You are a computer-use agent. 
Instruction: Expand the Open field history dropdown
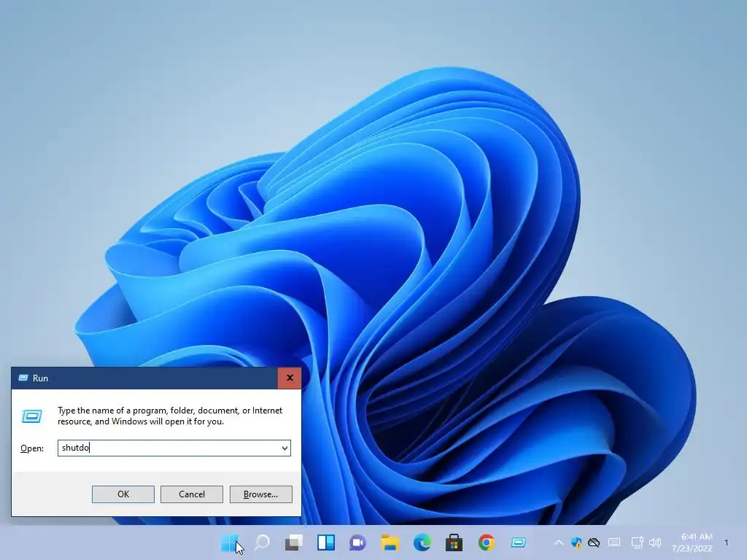tap(285, 448)
